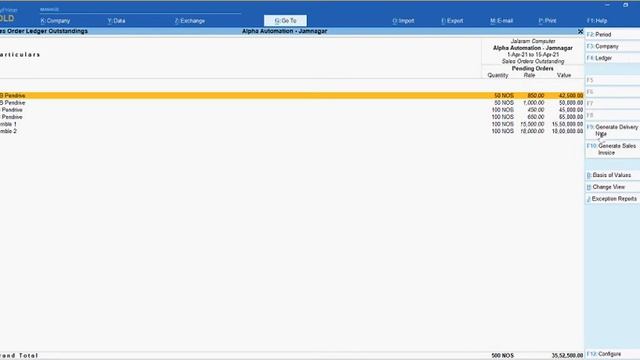Click the rate 18,000.00 cell

point(532,131)
